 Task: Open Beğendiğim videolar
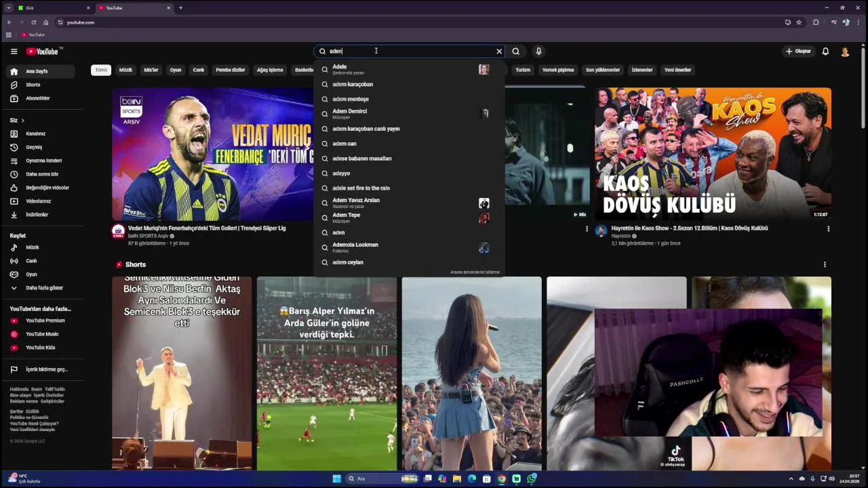[40, 188]
